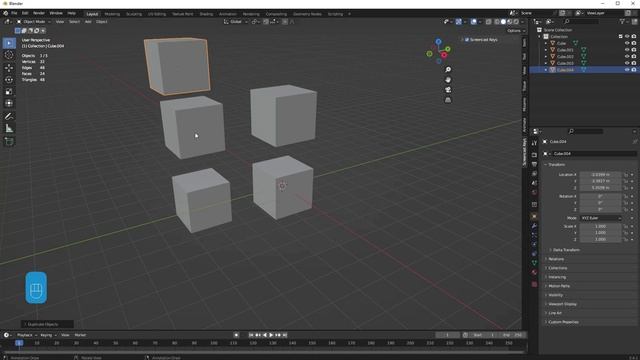Click the Scale Z value field

pyautogui.click(x=600, y=239)
